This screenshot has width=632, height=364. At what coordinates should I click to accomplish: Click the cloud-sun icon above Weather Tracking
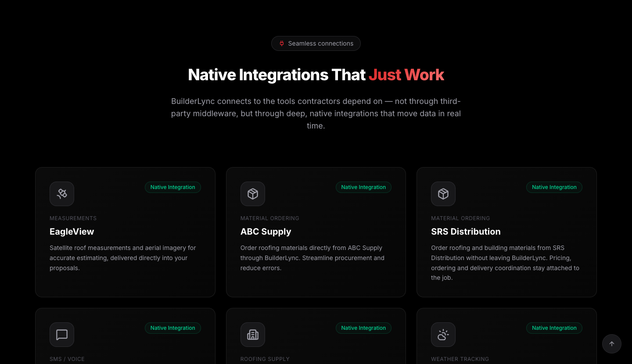(443, 335)
